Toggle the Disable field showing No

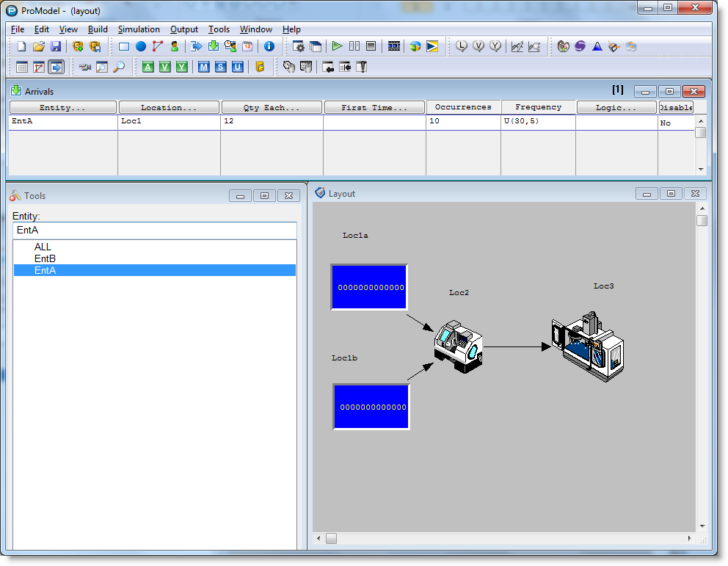coord(676,123)
